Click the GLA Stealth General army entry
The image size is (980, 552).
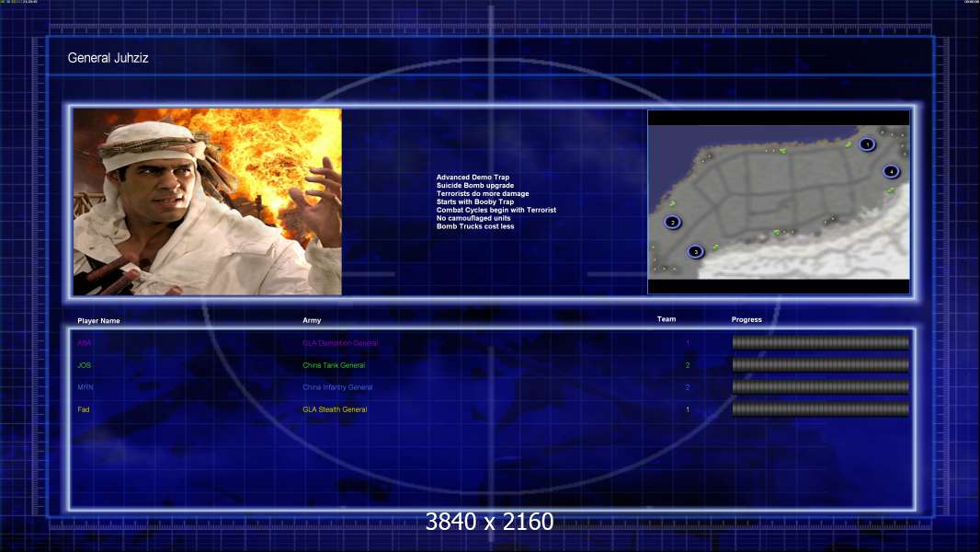(x=335, y=409)
